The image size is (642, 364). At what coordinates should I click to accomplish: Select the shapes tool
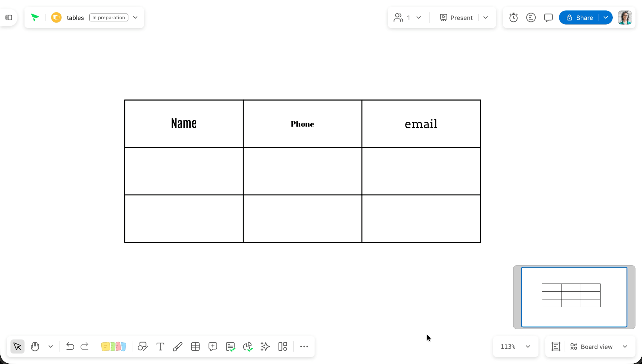pos(143,347)
